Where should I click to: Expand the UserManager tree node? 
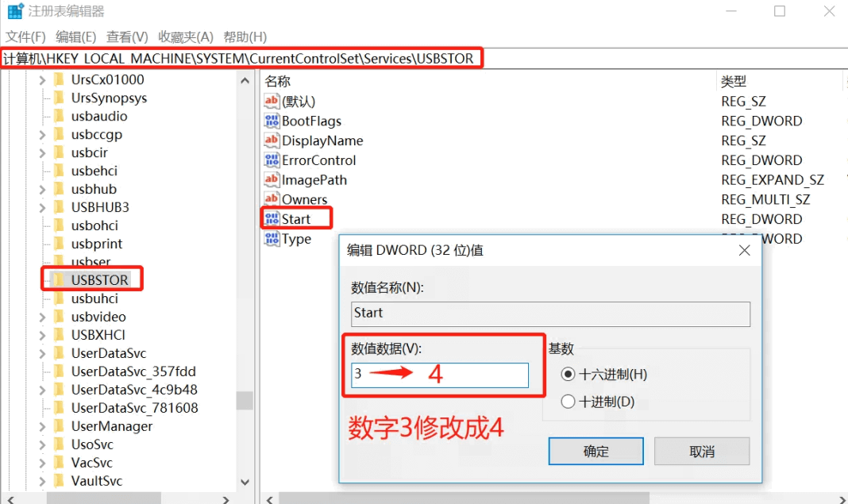click(x=42, y=426)
